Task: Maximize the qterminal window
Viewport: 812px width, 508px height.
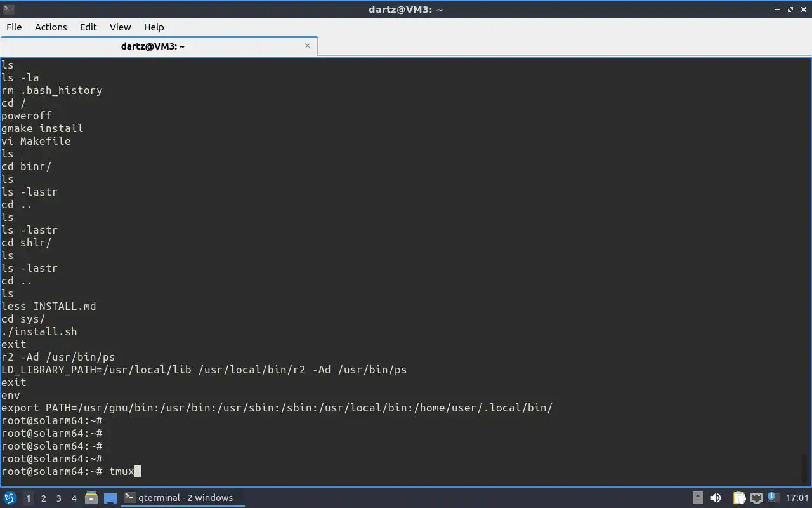Action: [x=790, y=10]
